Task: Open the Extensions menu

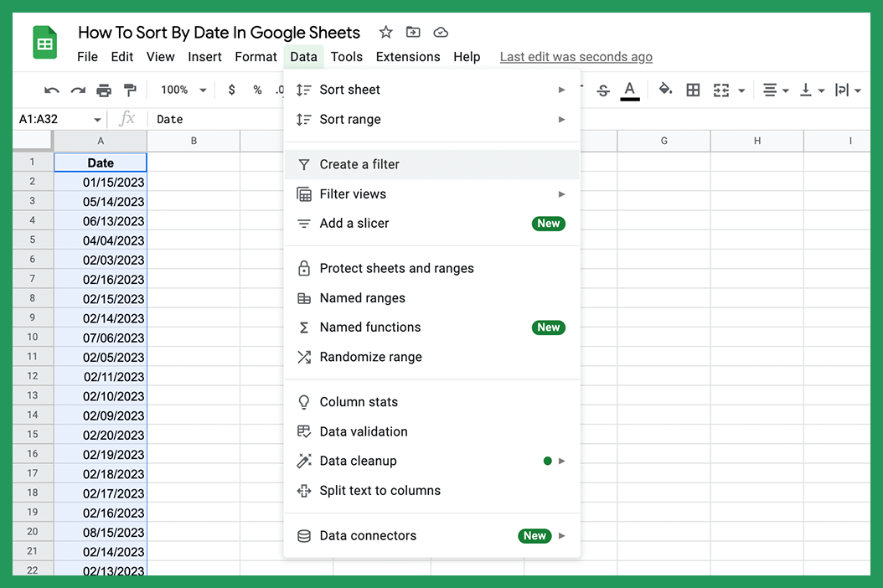Action: (x=408, y=57)
